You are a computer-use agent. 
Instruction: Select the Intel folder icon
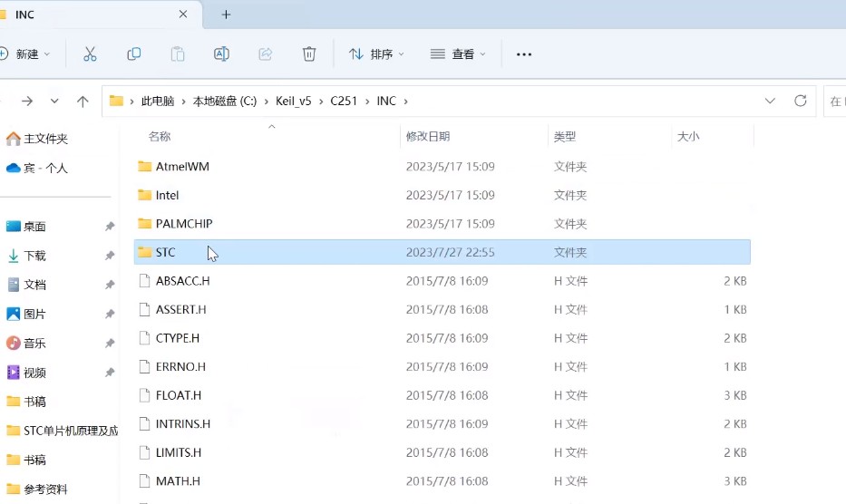(144, 195)
